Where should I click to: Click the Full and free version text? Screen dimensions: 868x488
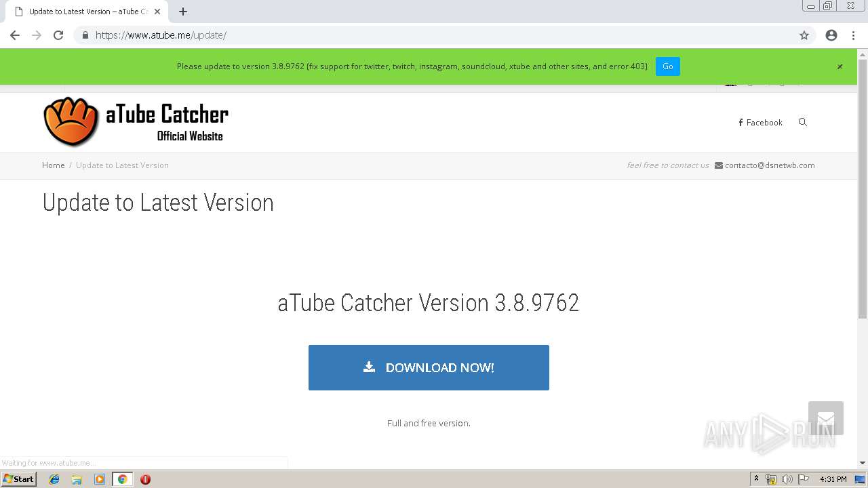click(429, 423)
